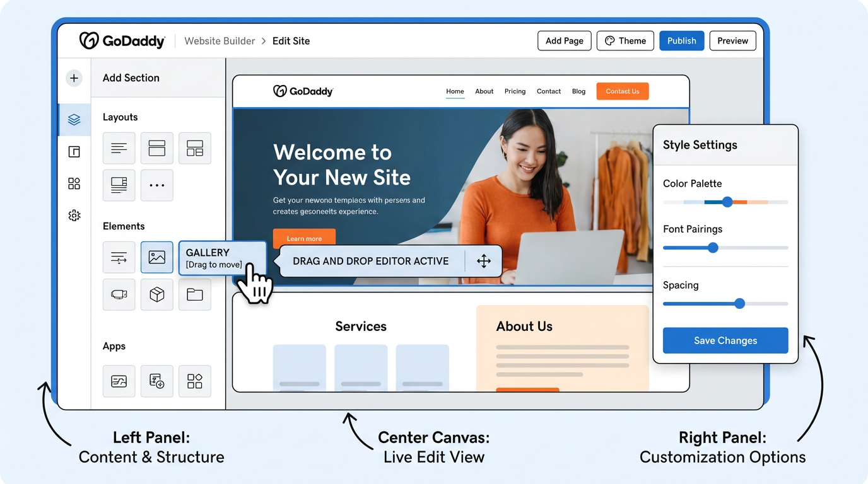Screen dimensions: 868x484
Task: Select the folder element icon
Action: pos(194,294)
